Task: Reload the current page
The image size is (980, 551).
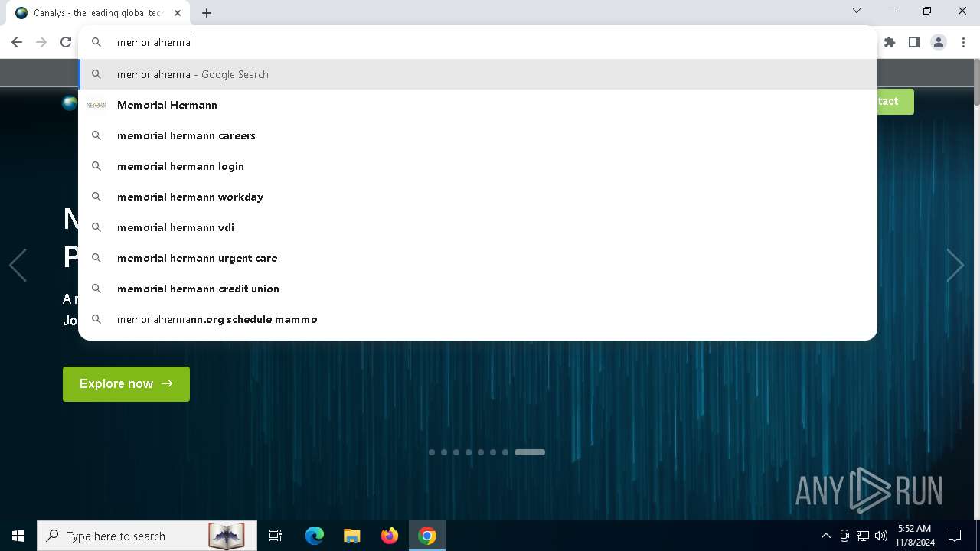Action: click(x=66, y=42)
